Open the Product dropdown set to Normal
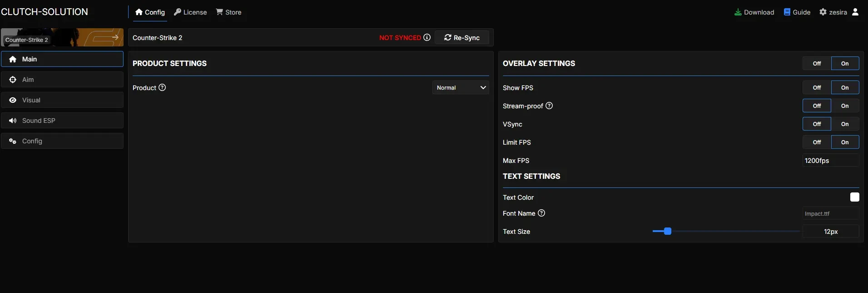The width and height of the screenshot is (868, 293). click(x=461, y=87)
